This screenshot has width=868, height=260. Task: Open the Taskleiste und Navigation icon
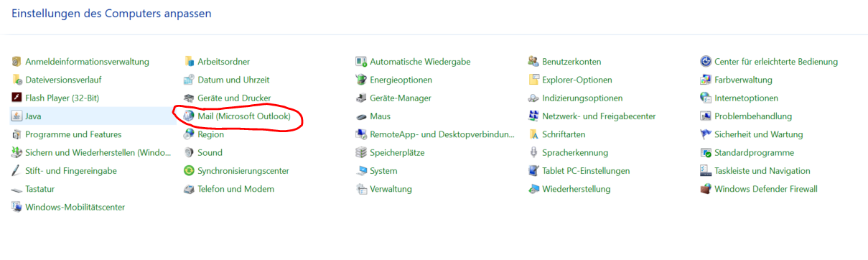pos(706,171)
